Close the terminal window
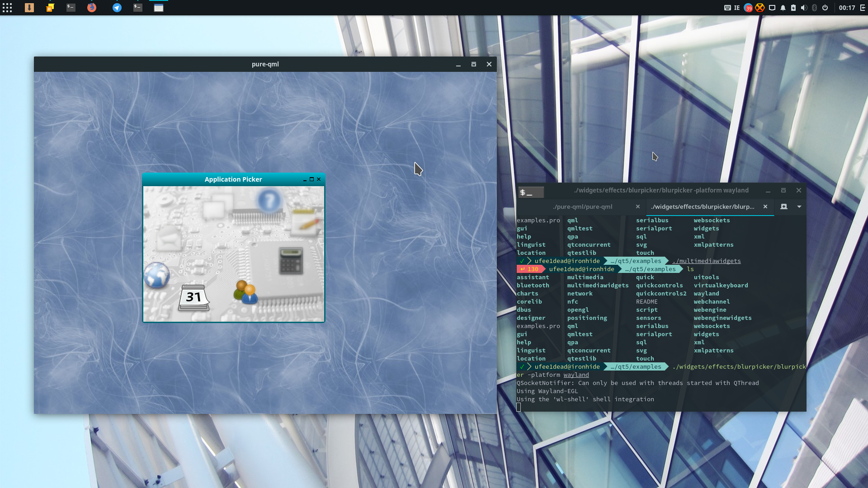Screen dimensions: 868x488 click(799, 191)
